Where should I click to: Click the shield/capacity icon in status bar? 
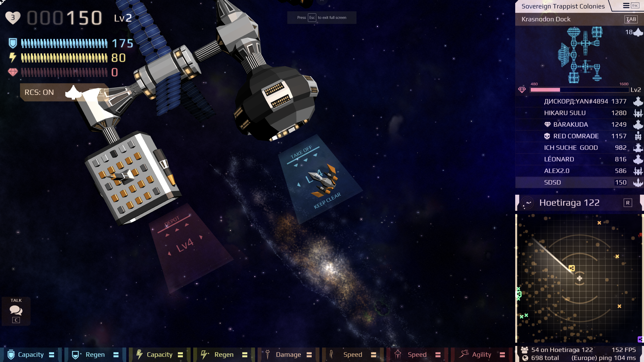10,354
